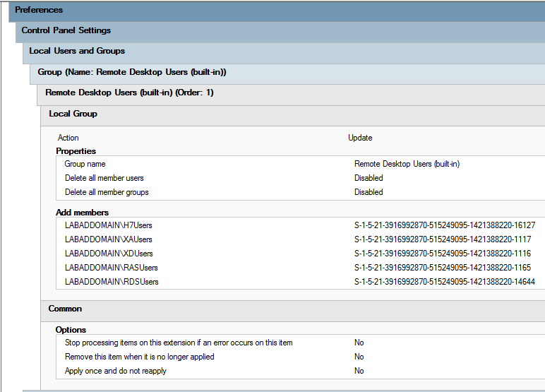This screenshot has height=392, width=545.
Task: Collapse the Preferences section header
Action: pyautogui.click(x=39, y=11)
